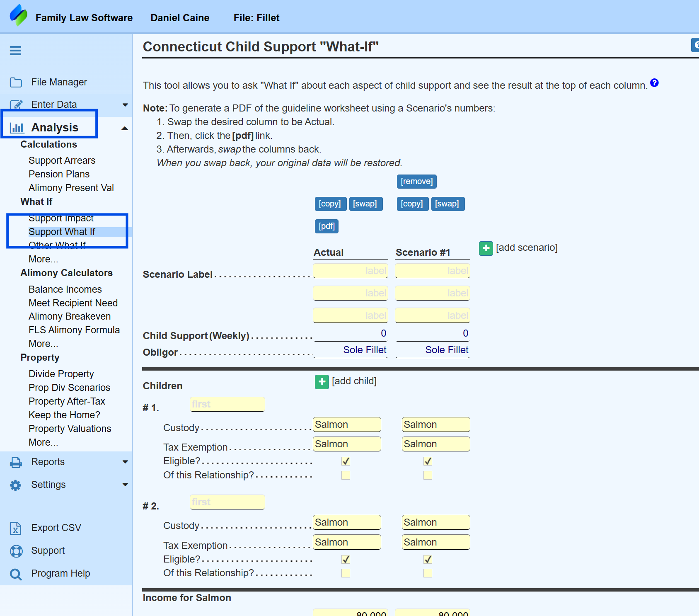Select Divide Property in sidebar
This screenshot has height=616, width=699.
(61, 374)
